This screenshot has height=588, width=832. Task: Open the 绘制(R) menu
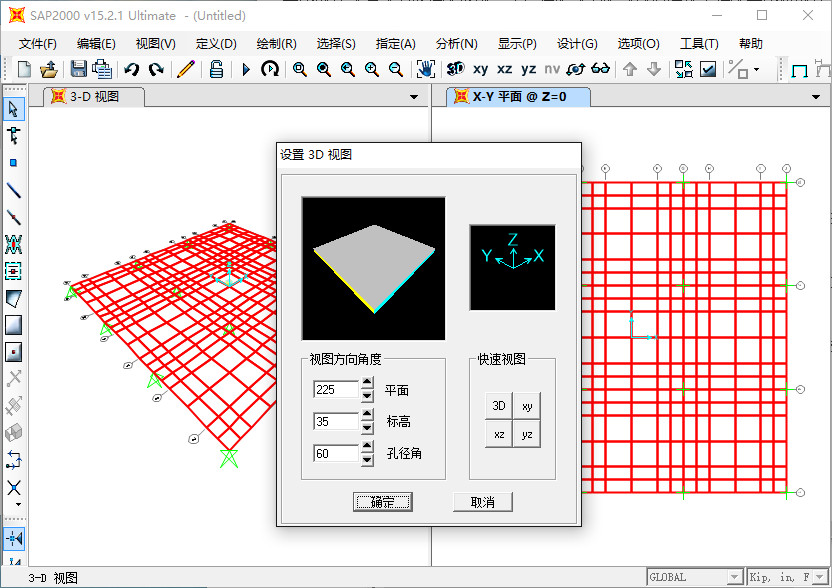(x=276, y=44)
